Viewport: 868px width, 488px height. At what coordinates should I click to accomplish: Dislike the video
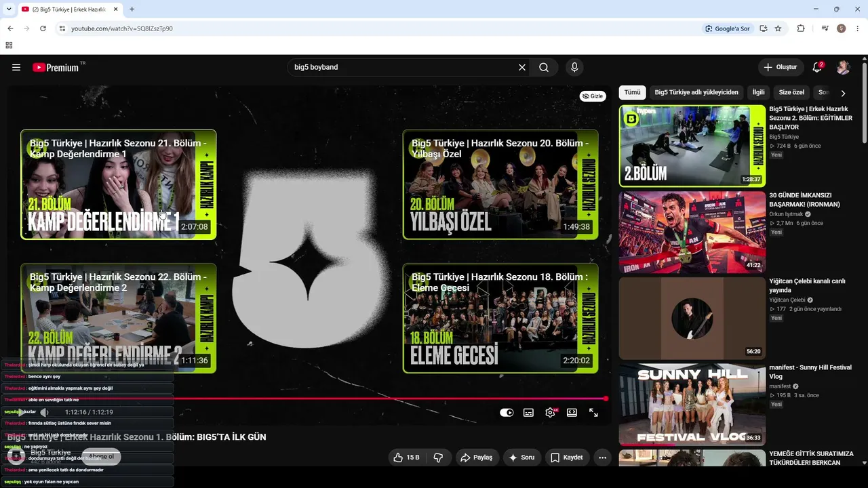tap(438, 457)
